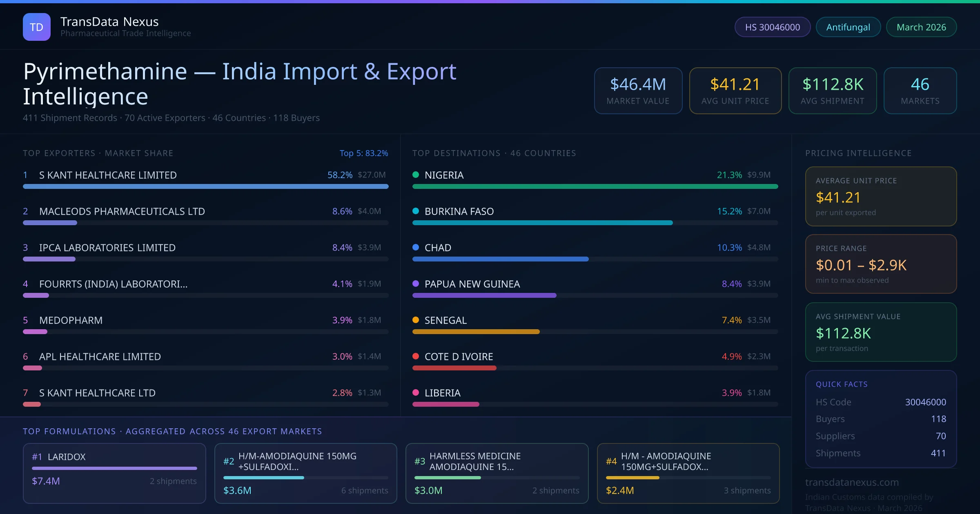Click the green dot beside Nigeria
This screenshot has width=980, height=514.
click(x=416, y=175)
